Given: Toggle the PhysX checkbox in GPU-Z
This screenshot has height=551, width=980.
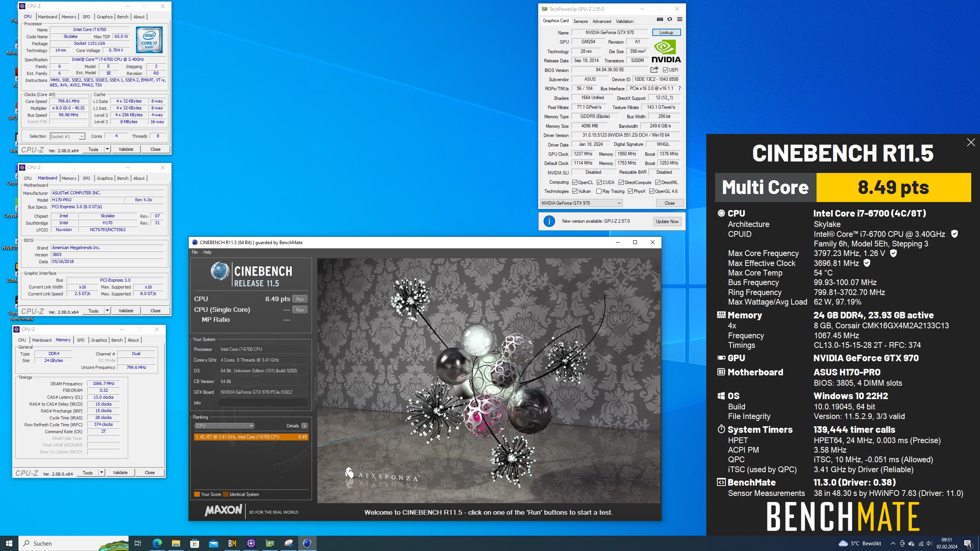Looking at the screenshot, I should tap(630, 191).
